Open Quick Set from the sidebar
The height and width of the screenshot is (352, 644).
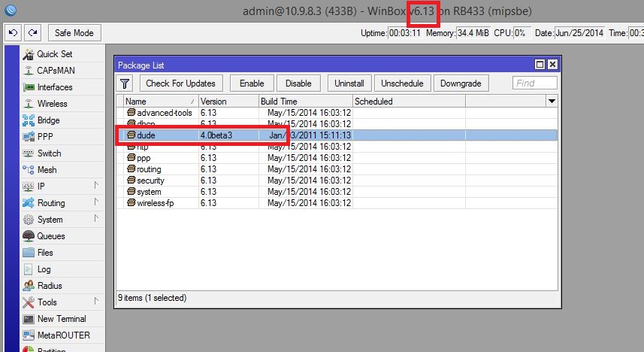point(55,54)
